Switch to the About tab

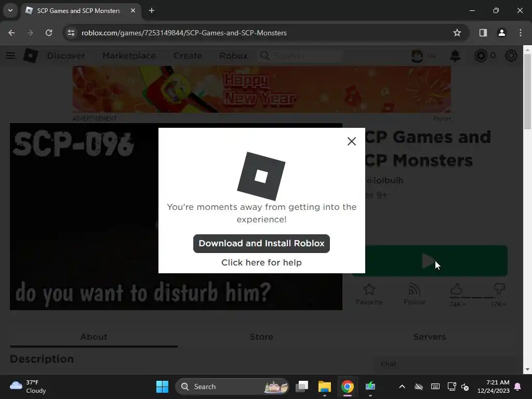tap(94, 337)
